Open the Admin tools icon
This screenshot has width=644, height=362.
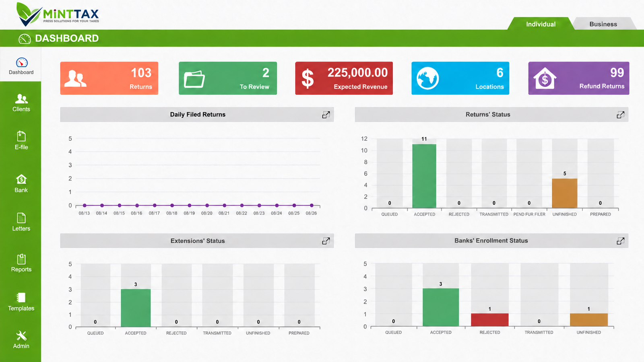pos(21,340)
